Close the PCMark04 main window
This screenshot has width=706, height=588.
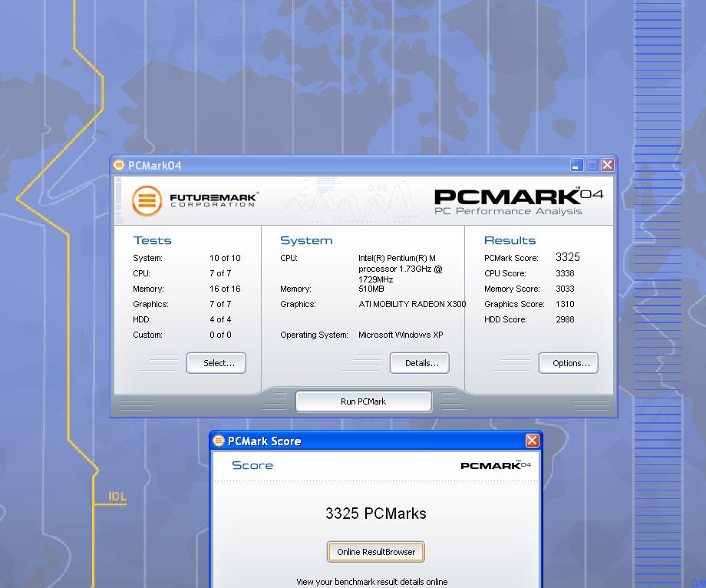click(608, 165)
